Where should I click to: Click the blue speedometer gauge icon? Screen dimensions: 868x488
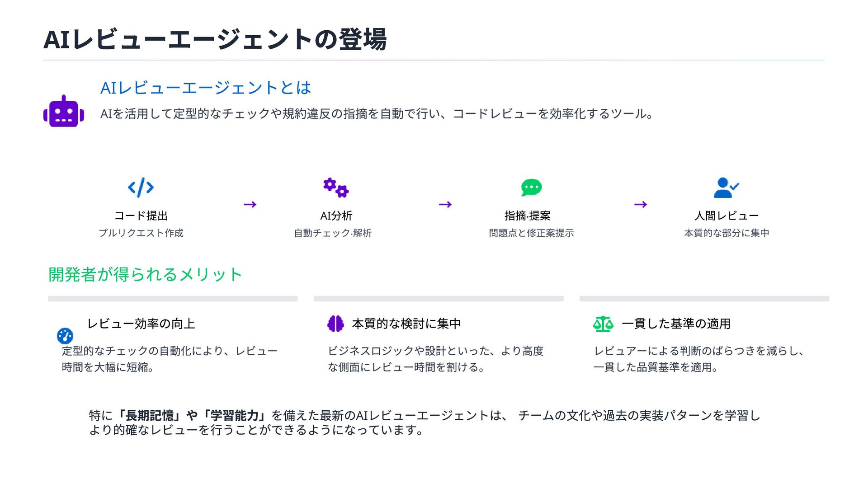coord(65,336)
